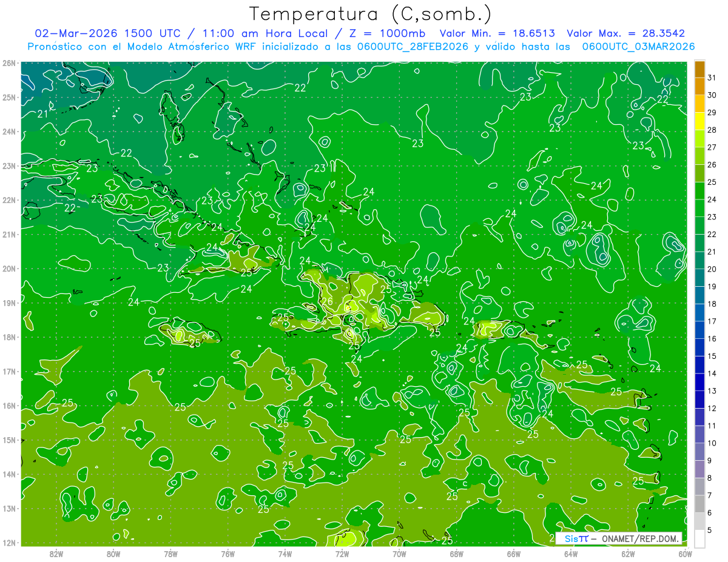
Task: Click the legend scale value 31
Action: [712, 78]
